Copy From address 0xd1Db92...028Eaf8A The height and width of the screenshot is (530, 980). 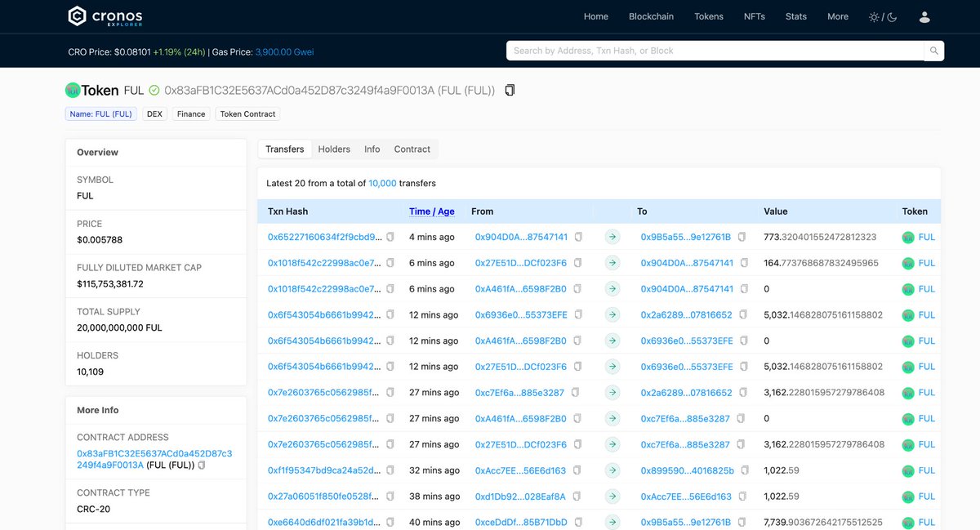[x=577, y=497]
